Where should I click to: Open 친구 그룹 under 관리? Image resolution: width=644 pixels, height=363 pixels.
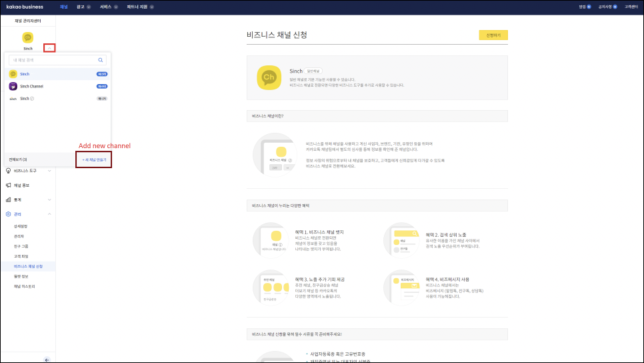(x=21, y=246)
